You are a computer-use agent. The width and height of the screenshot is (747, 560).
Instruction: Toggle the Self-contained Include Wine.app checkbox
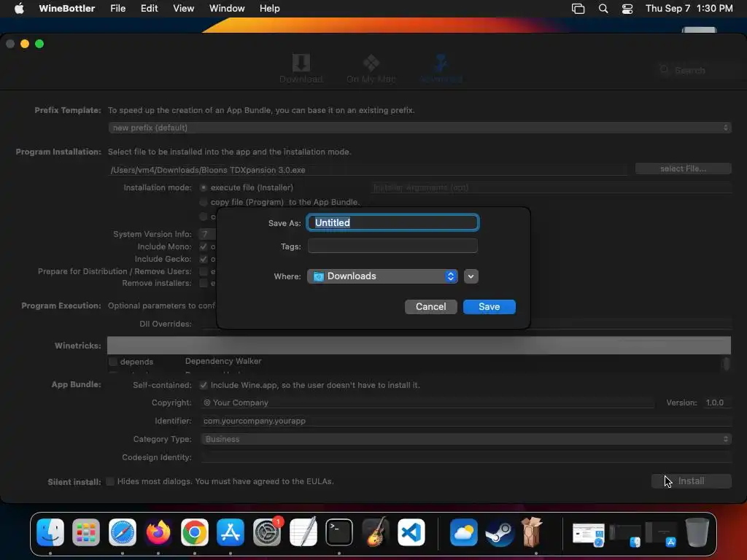click(x=204, y=385)
